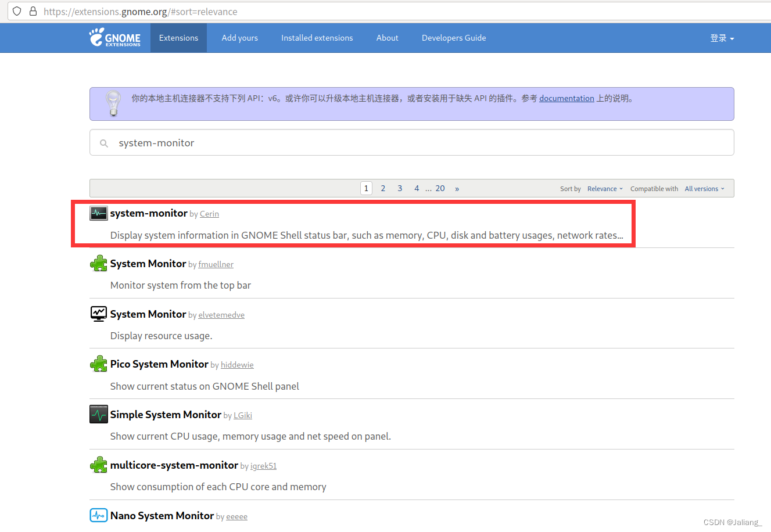
Task: Go to results page 4
Action: tap(417, 188)
